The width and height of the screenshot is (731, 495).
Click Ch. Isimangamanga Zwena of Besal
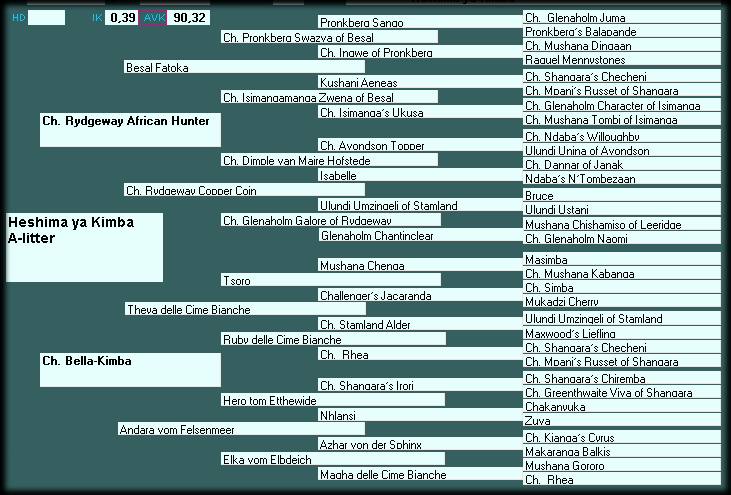pos(330,97)
